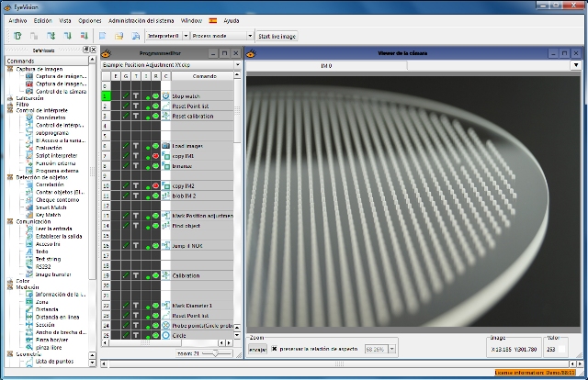Open the Administración del sistema menu

click(x=141, y=20)
